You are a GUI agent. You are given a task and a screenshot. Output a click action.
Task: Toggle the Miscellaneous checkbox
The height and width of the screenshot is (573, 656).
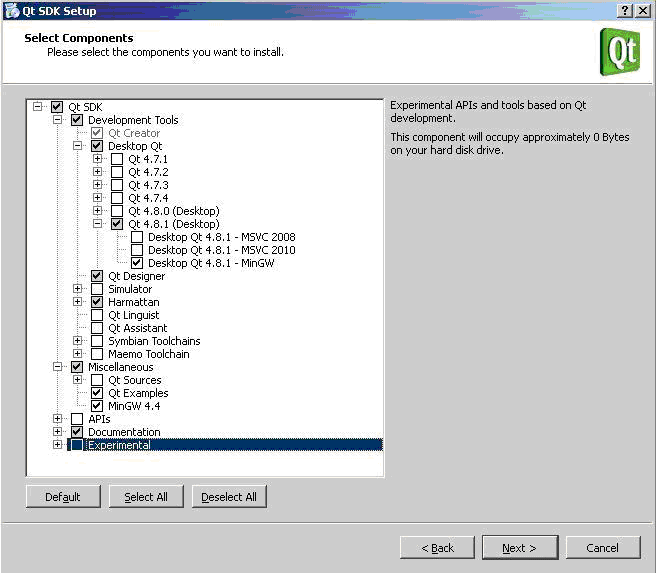click(77, 367)
